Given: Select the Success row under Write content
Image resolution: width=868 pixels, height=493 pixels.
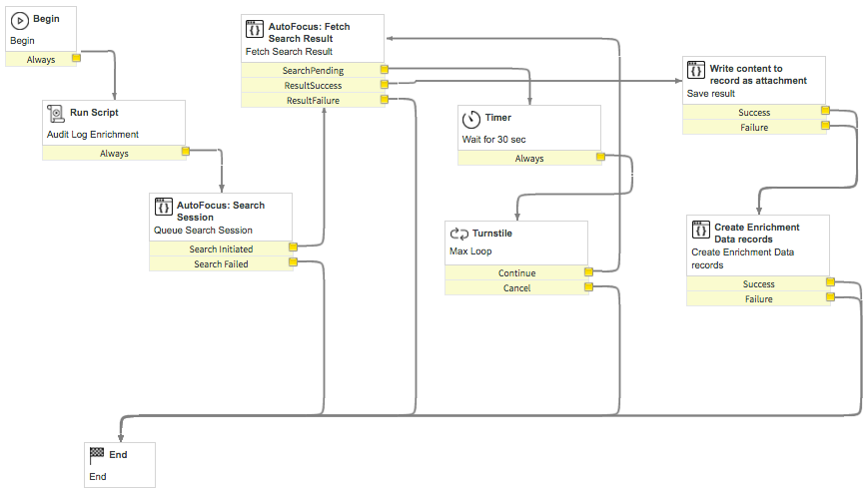Looking at the screenshot, I should click(754, 113).
